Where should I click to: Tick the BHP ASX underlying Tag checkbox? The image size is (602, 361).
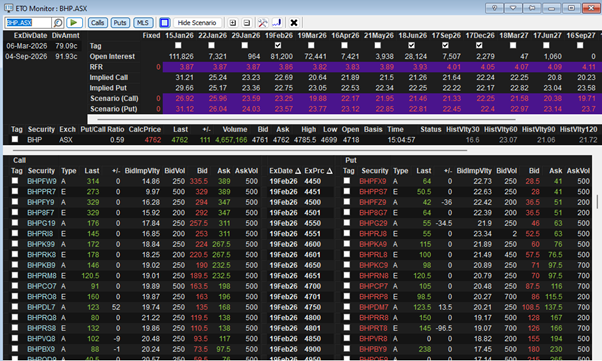[15, 139]
